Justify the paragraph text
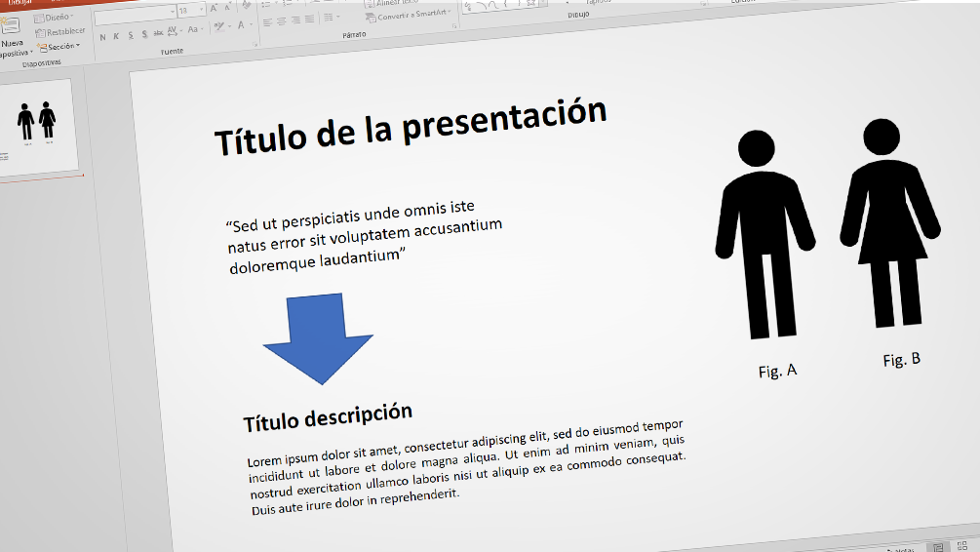Viewport: 980px width, 552px height. pyautogui.click(x=310, y=20)
